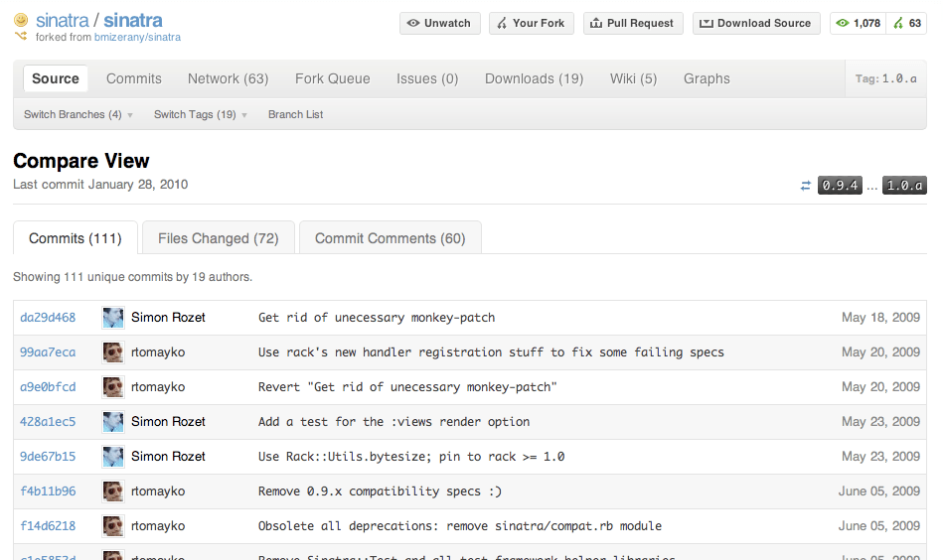Go to the Graphs tab
This screenshot has width=943, height=560.
(707, 78)
